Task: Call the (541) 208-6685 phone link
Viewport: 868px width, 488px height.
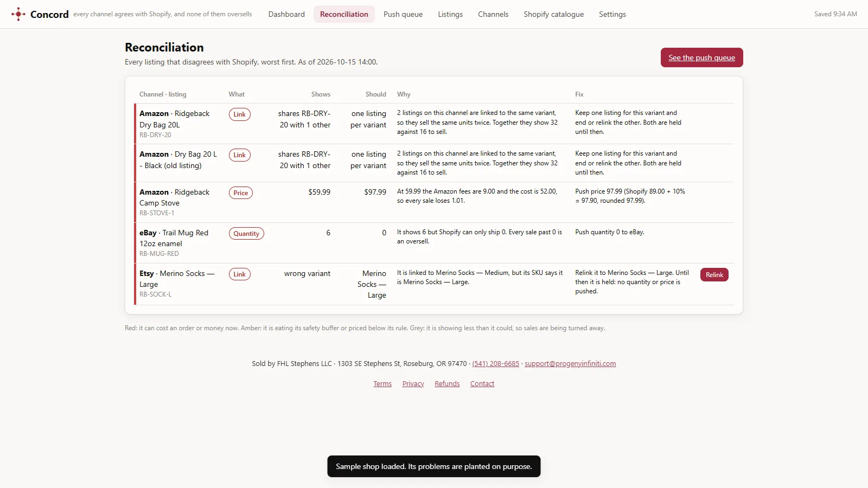Action: point(495,364)
